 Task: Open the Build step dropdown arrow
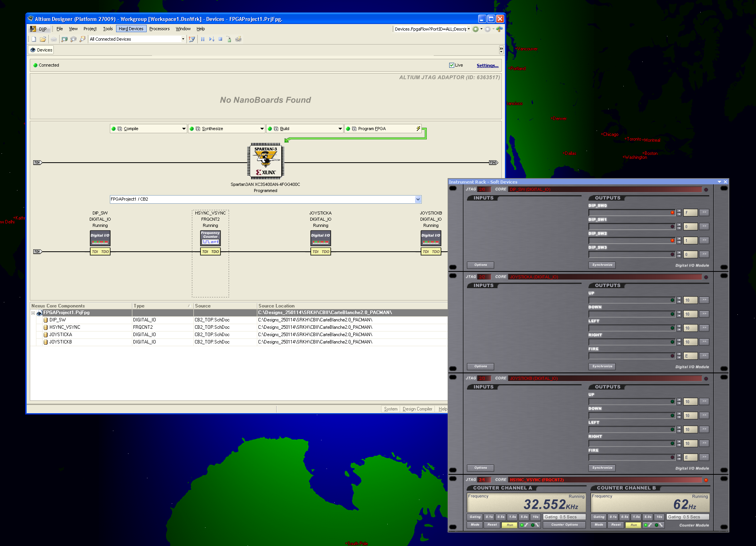click(340, 129)
